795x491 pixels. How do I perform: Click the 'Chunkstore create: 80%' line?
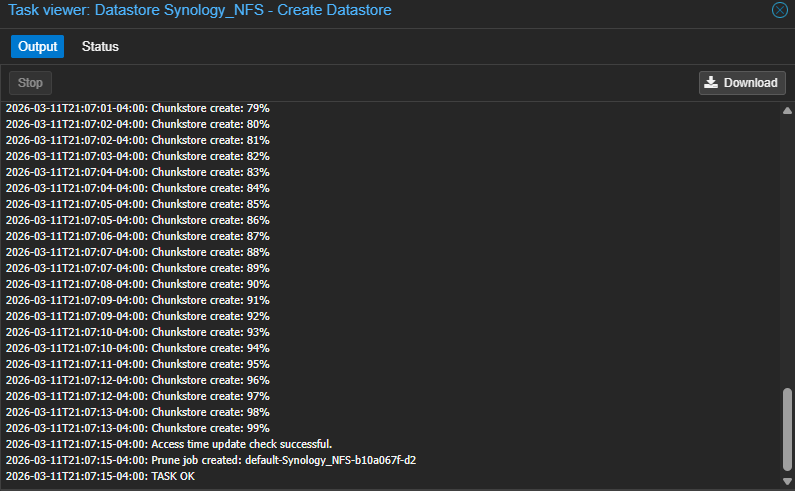[137, 124]
